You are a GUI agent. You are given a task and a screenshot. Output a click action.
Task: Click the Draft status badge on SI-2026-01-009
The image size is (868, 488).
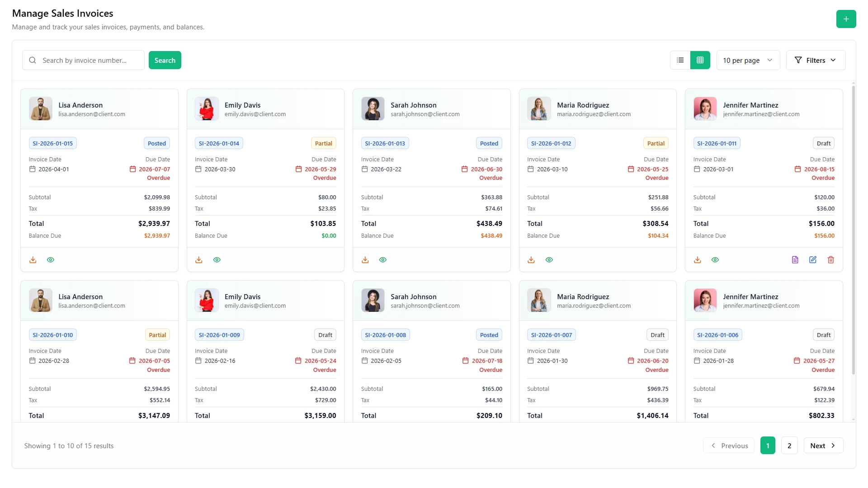click(325, 335)
